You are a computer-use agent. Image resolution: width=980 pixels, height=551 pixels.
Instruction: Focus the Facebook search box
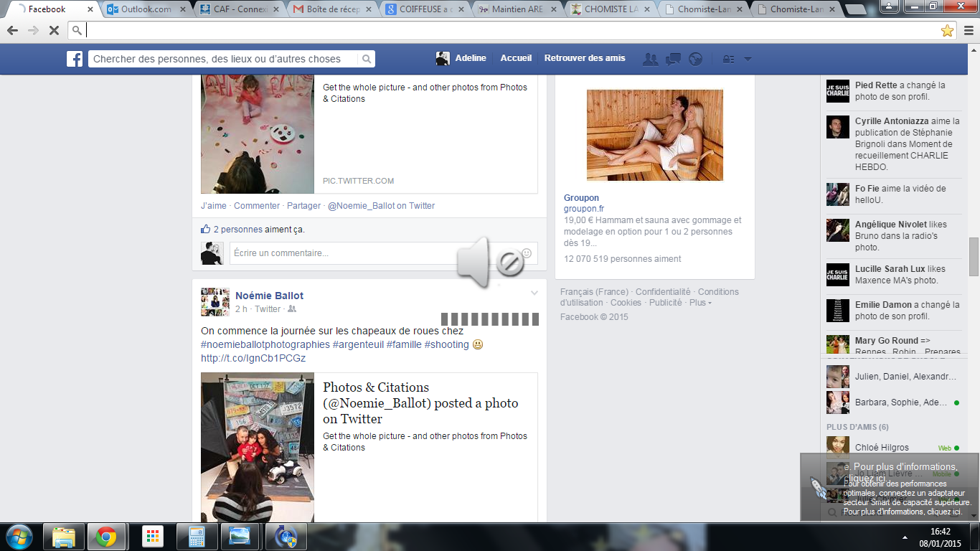(x=224, y=59)
